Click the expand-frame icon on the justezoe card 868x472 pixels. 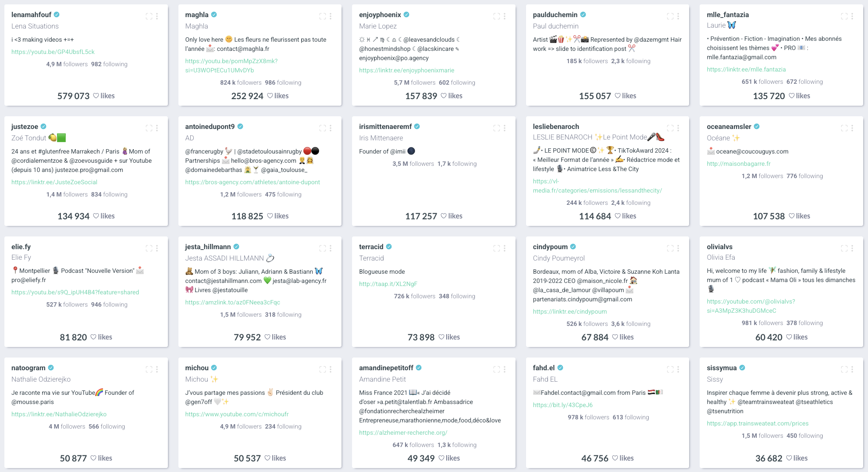[149, 128]
